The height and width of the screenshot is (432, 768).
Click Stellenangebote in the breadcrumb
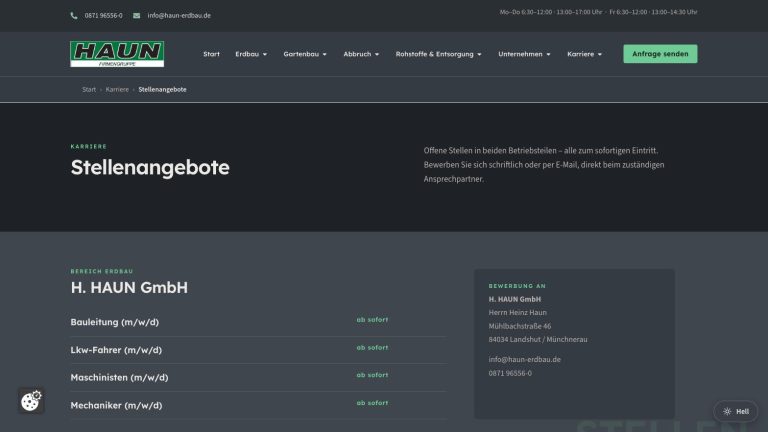163,90
